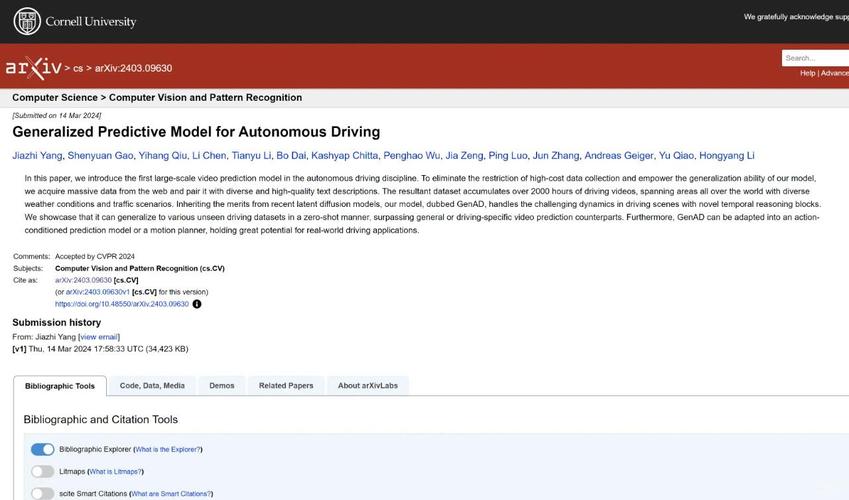Open 'What is the Explorer?' link
The image size is (849, 500).
pos(167,450)
